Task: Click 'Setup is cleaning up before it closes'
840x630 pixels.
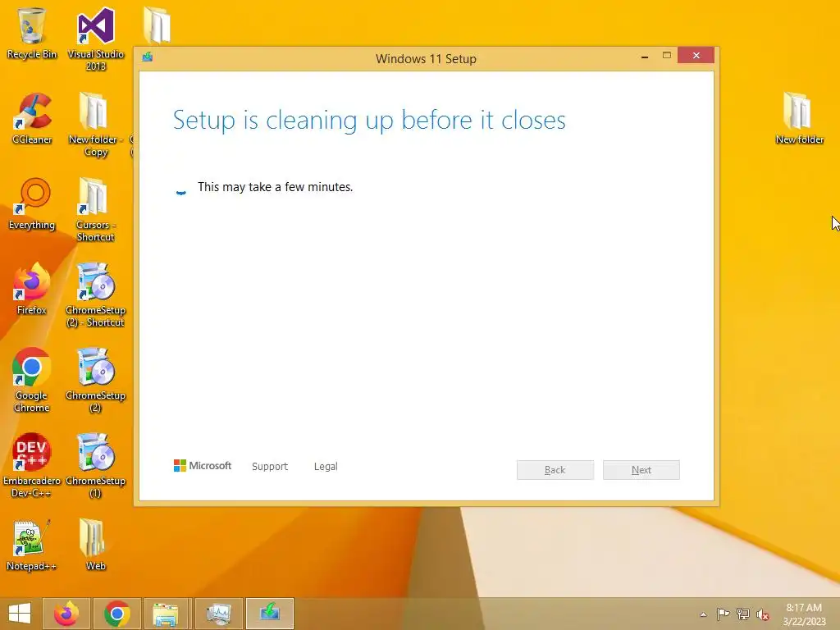Action: click(x=369, y=120)
